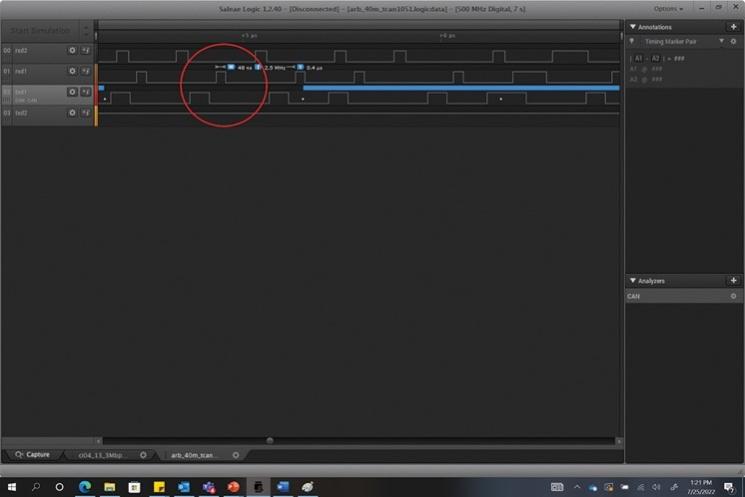Click the 48 ns timing measurement marker
745x497 pixels.
244,67
